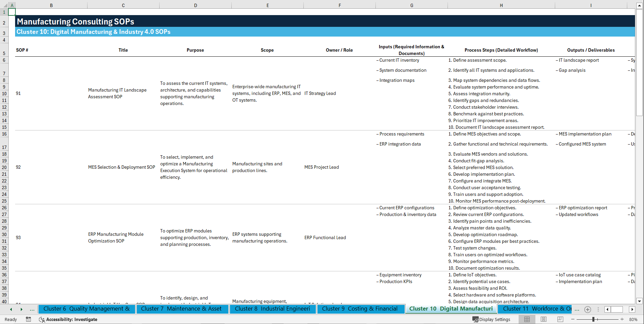Show more sheets via right ellipsis
Screen dimensions: 644x324
(x=577, y=309)
